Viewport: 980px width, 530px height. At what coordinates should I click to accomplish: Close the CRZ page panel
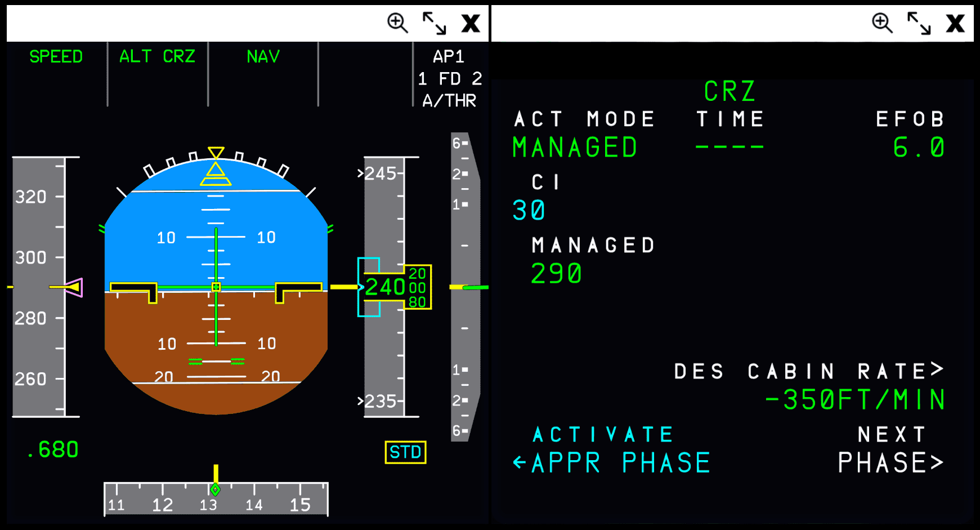click(x=955, y=23)
